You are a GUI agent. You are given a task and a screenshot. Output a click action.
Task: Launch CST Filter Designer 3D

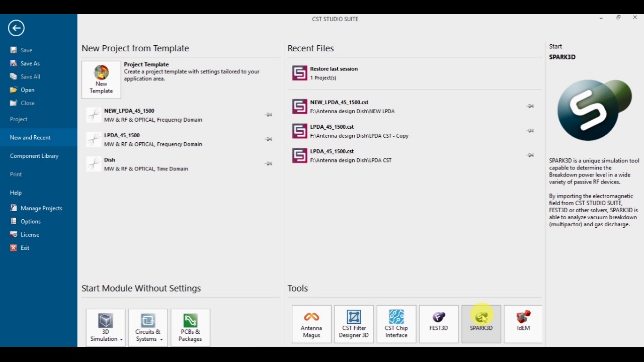354,324
